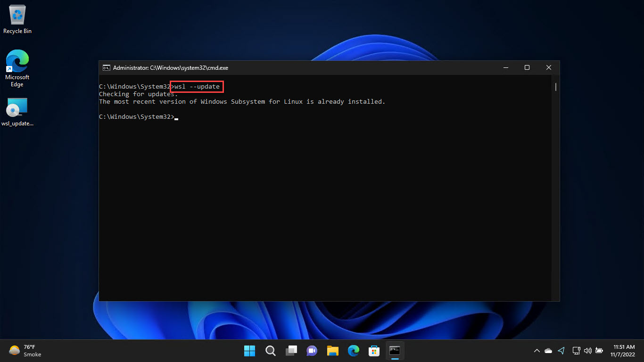This screenshot has height=362, width=644.
Task: Open the wsl_update installer on the desktop
Action: (17, 107)
